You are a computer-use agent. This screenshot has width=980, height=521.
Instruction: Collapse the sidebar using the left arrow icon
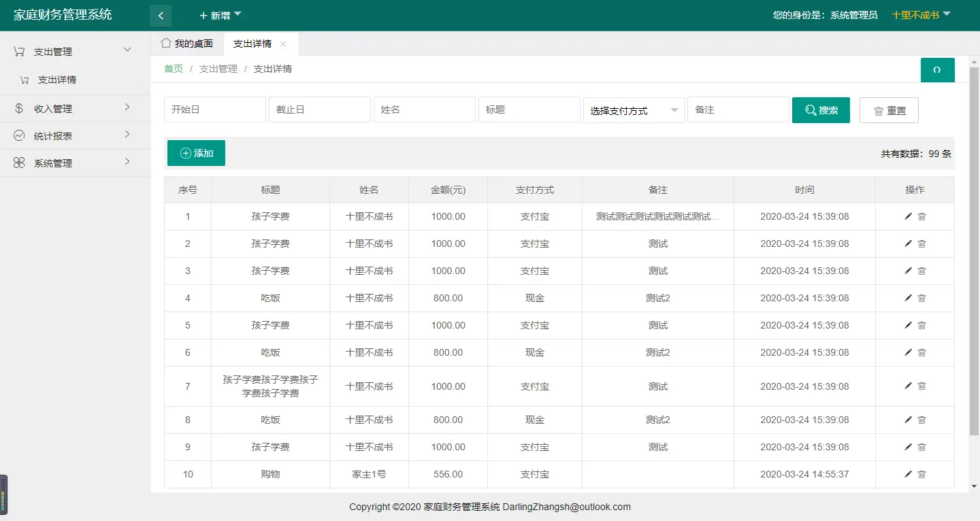161,15
